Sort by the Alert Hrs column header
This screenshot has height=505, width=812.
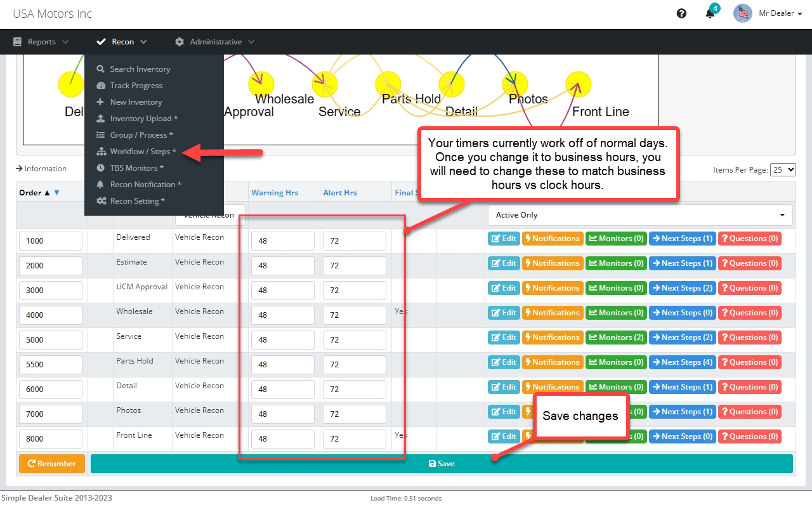tap(339, 193)
